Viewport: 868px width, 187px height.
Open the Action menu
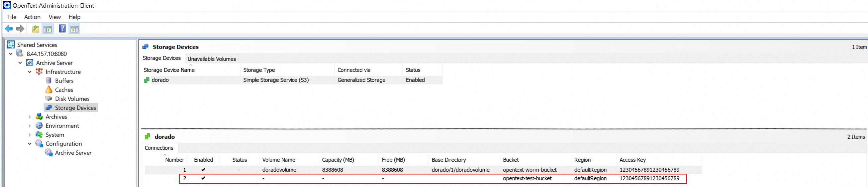coord(32,17)
